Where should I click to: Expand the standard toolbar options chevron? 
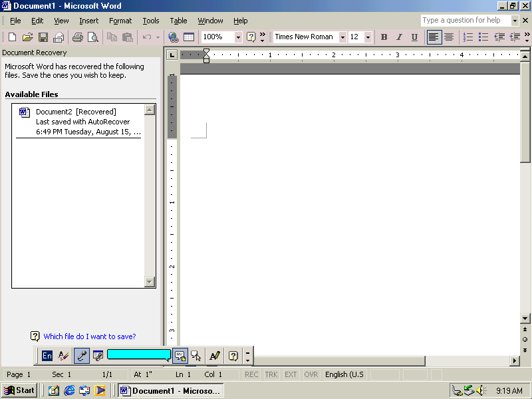[262, 37]
